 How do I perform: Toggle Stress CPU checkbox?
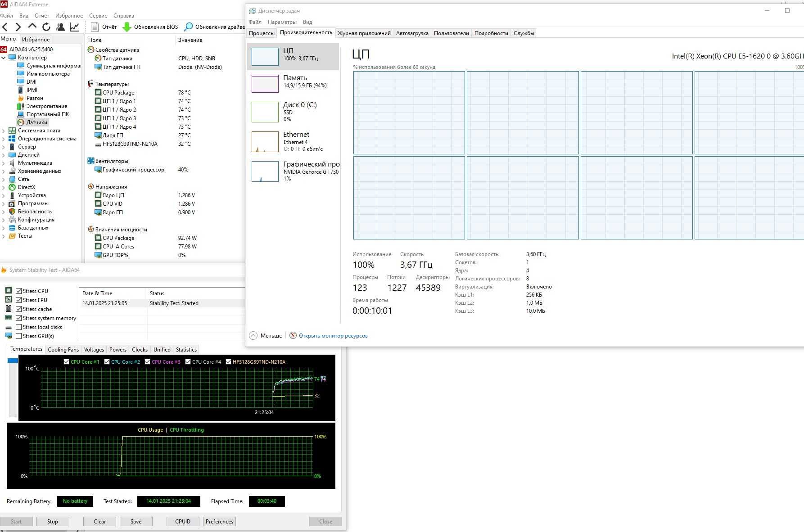coord(19,291)
